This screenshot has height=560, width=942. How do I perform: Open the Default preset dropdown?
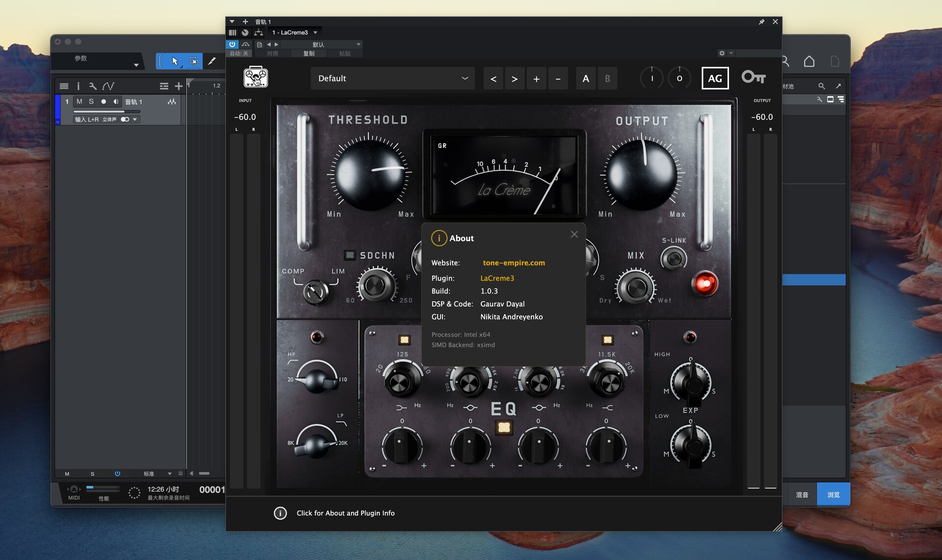click(392, 78)
